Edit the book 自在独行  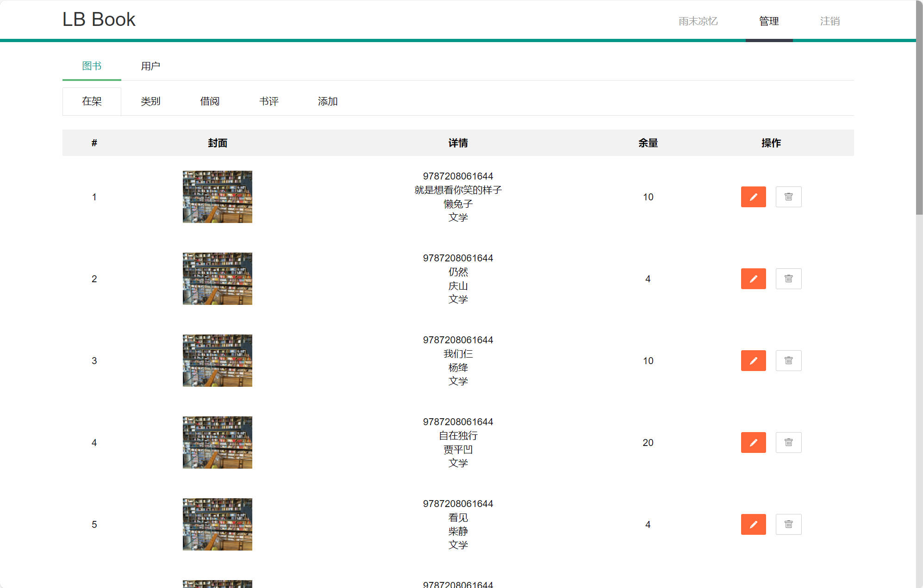coord(753,442)
